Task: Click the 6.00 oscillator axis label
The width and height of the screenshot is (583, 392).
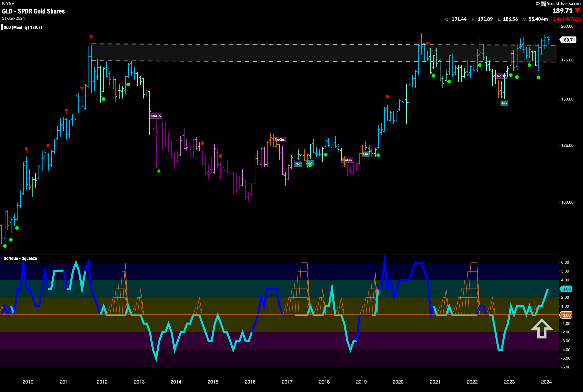Action: (x=565, y=262)
